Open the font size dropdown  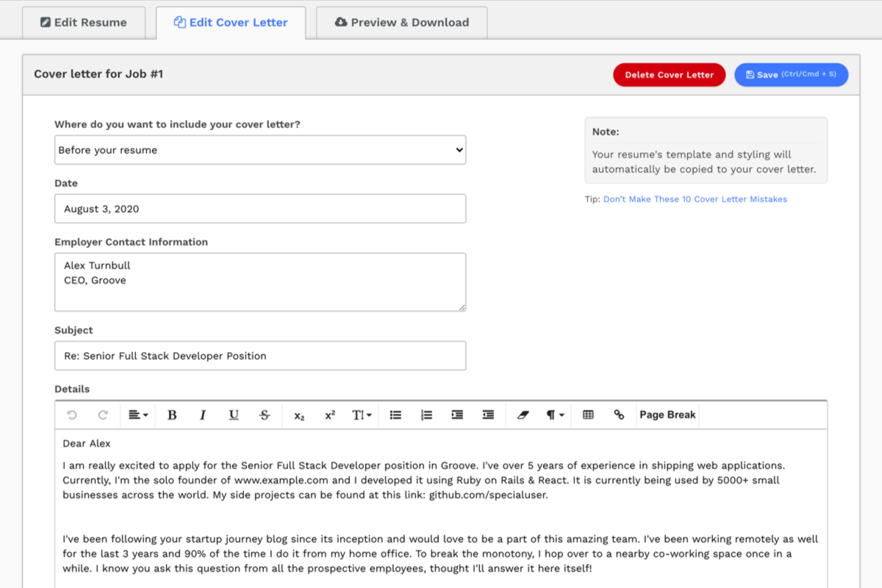[x=362, y=415]
